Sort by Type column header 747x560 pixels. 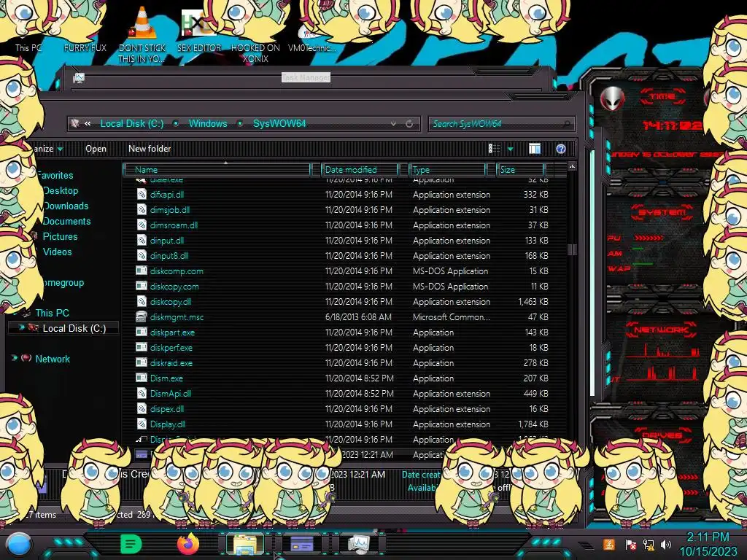[448, 169]
